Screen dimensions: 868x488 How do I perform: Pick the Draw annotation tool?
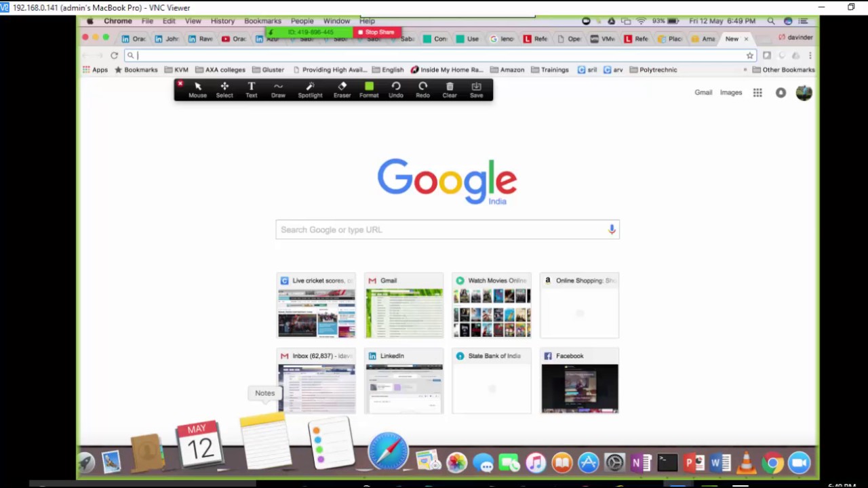(x=278, y=89)
